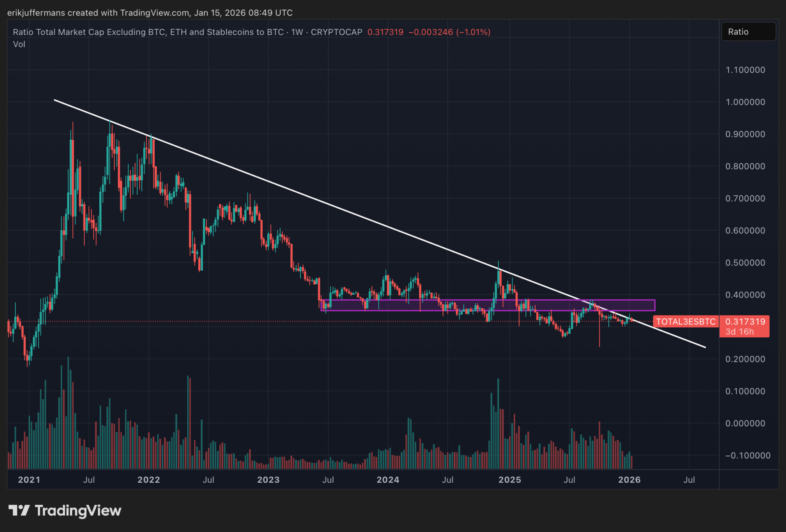Image resolution: width=786 pixels, height=532 pixels.
Task: Click the 2021 time axis label
Action: click(x=29, y=479)
